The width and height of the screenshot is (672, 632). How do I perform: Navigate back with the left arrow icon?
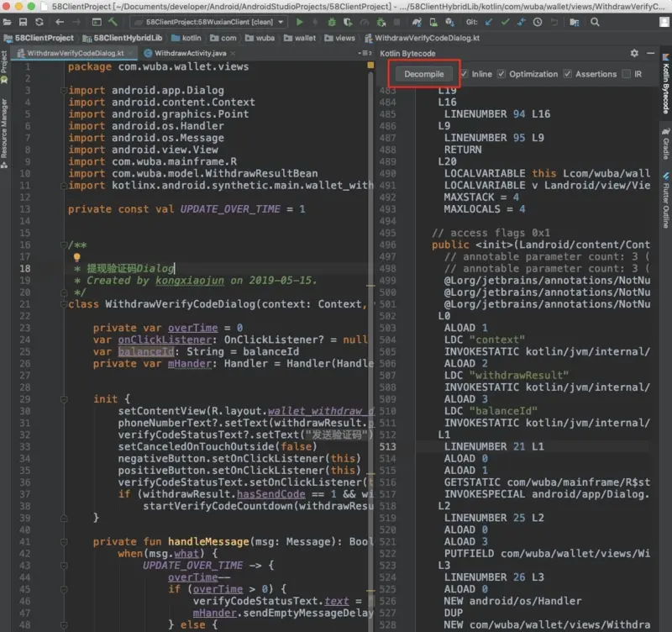click(60, 22)
